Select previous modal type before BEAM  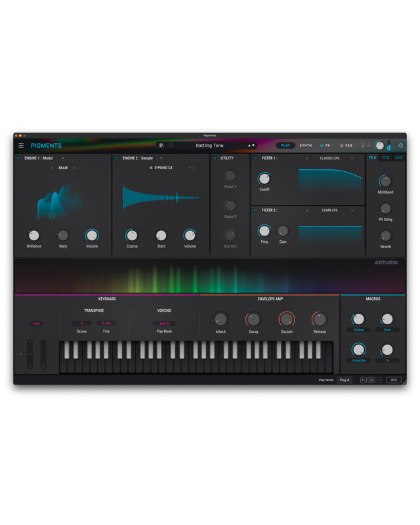[52, 168]
